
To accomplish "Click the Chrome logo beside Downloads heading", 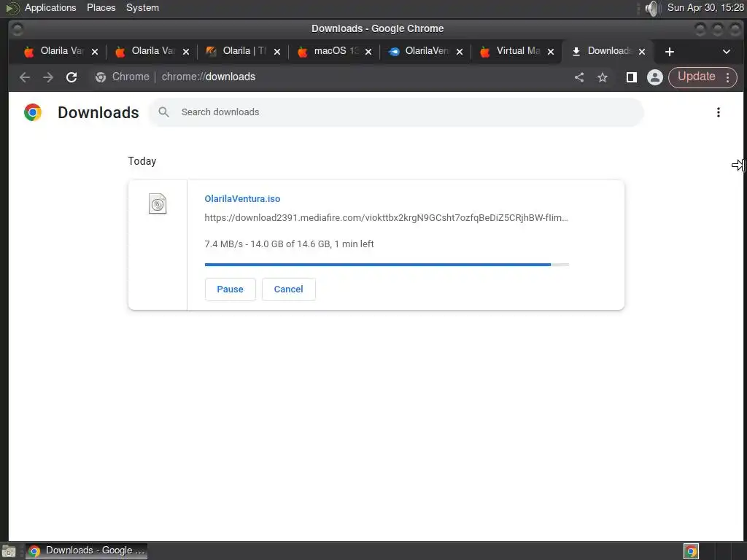I will [33, 112].
